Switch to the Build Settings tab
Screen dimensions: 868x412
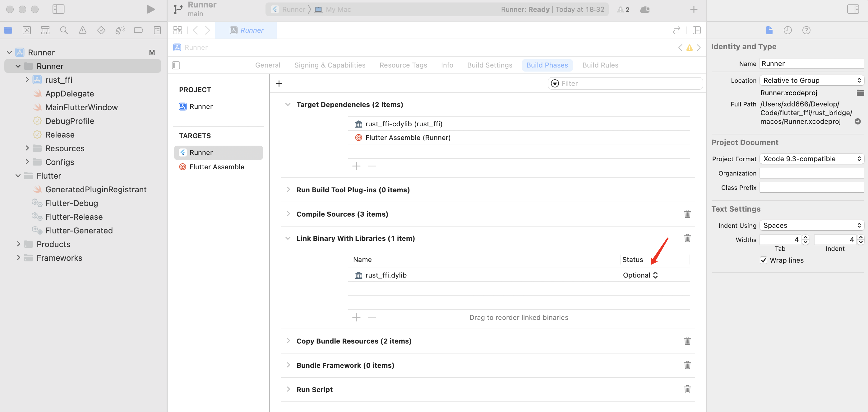pyautogui.click(x=489, y=65)
